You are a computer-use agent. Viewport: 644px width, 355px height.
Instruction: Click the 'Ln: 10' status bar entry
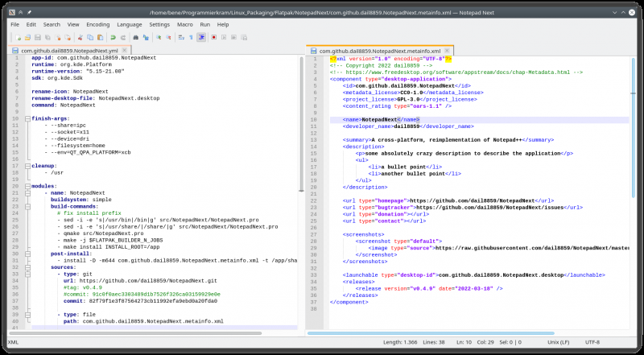pyautogui.click(x=464, y=342)
